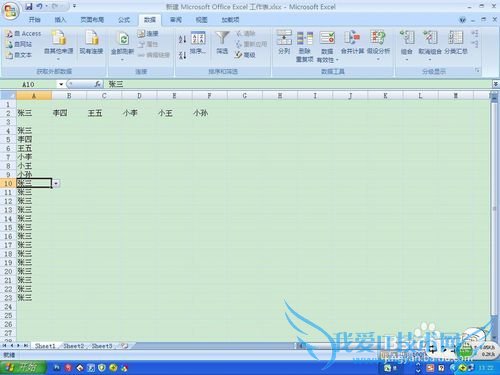This screenshot has height=375, width=500.
Task: Toggle the 筛选 filter funnel
Action: tap(222, 43)
